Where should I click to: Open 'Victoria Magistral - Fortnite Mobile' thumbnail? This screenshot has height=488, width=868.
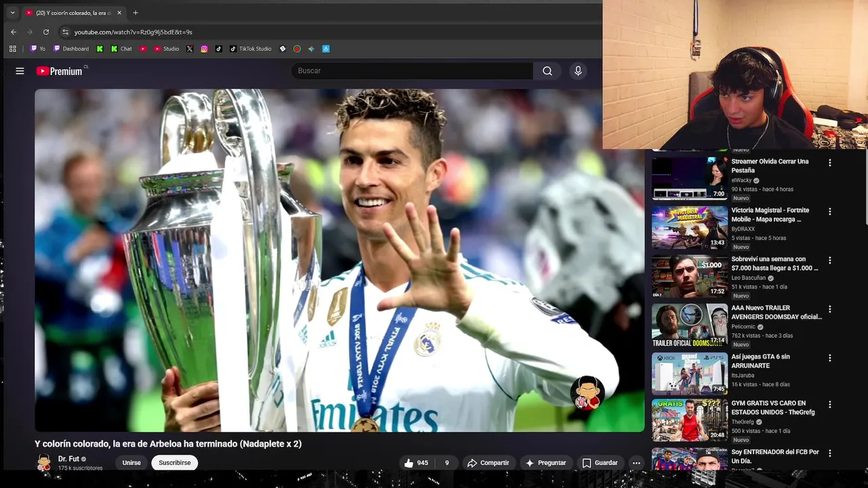click(x=690, y=228)
